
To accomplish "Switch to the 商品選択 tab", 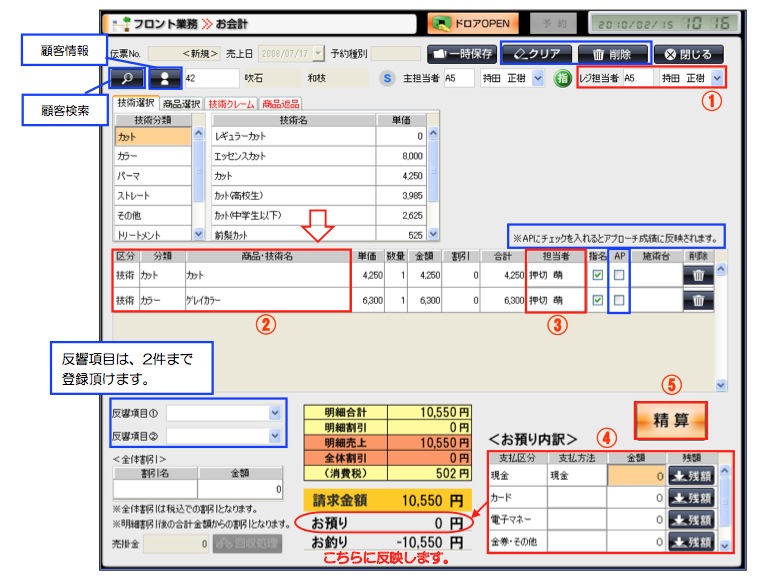I will click(x=181, y=103).
